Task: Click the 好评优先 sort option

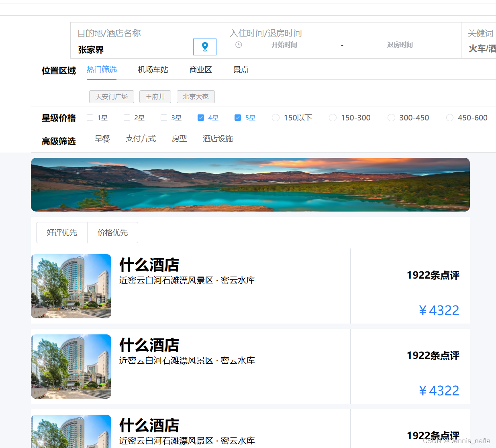Action: [x=61, y=232]
